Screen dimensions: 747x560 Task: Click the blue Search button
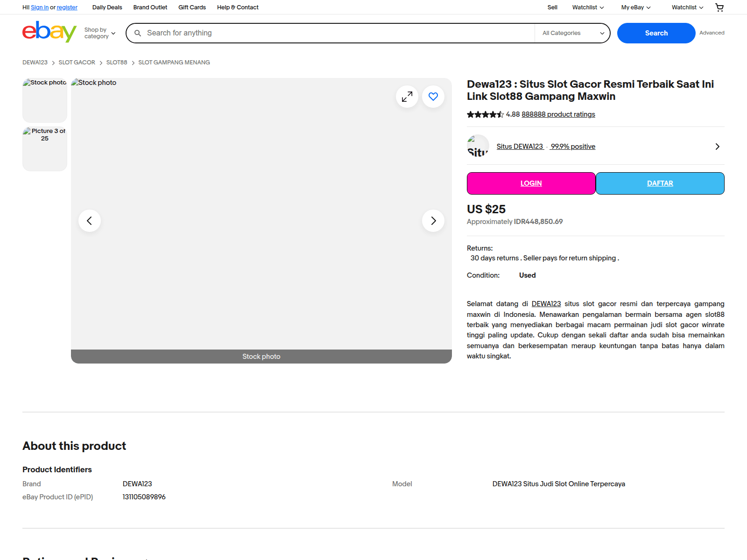tap(656, 33)
